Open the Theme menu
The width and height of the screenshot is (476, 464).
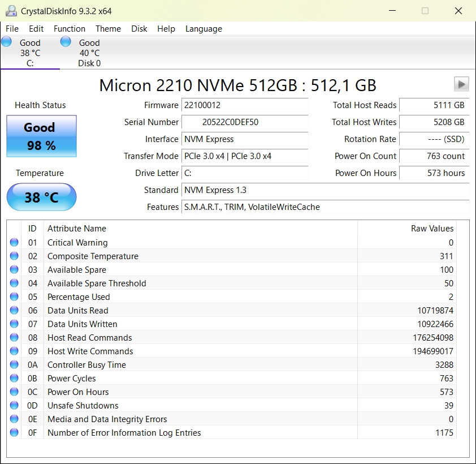click(108, 29)
